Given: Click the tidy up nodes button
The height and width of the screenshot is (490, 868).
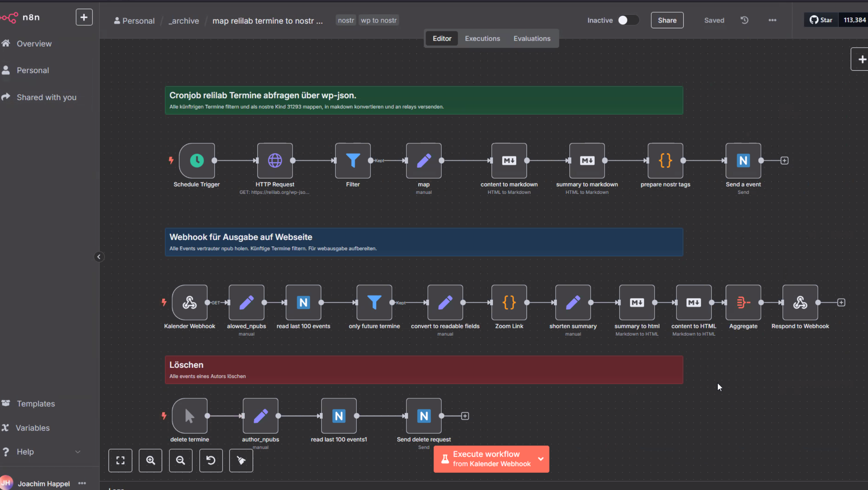Looking at the screenshot, I should coord(241,460).
